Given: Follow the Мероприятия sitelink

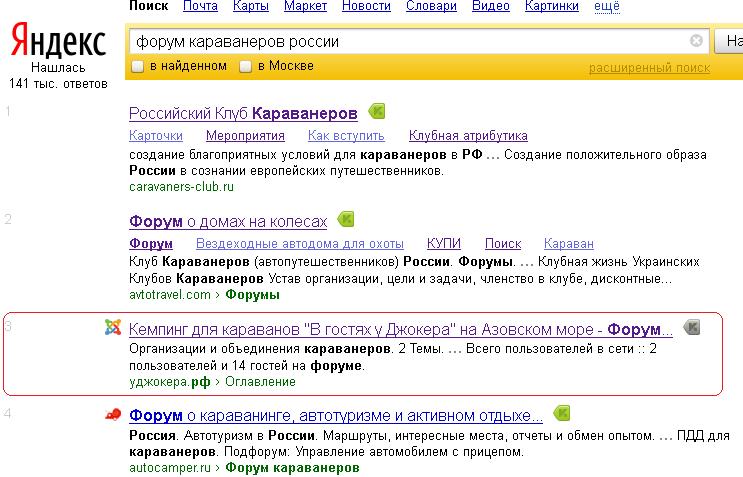Looking at the screenshot, I should 245,136.
